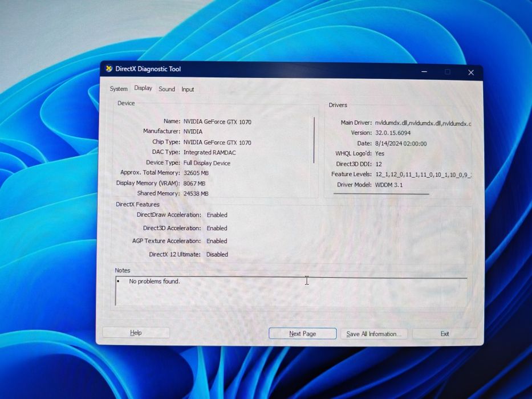Click the Next Page button
This screenshot has height=399, width=532.
tap(302, 333)
